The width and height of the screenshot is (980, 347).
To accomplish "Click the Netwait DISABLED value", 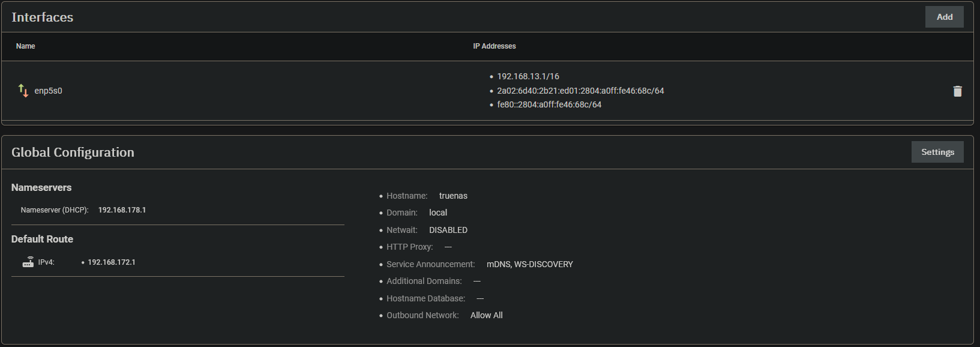I will [x=448, y=230].
